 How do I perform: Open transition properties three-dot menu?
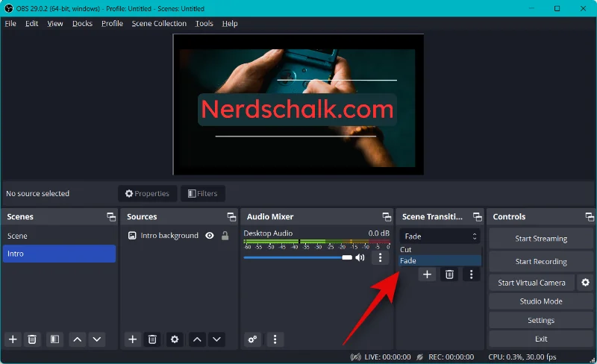click(472, 274)
